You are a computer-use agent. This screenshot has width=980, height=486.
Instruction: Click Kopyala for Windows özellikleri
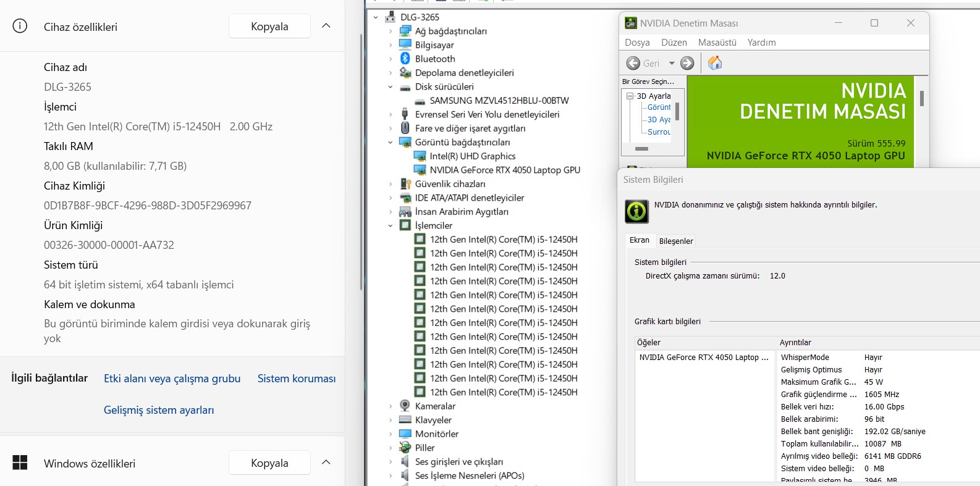click(269, 463)
